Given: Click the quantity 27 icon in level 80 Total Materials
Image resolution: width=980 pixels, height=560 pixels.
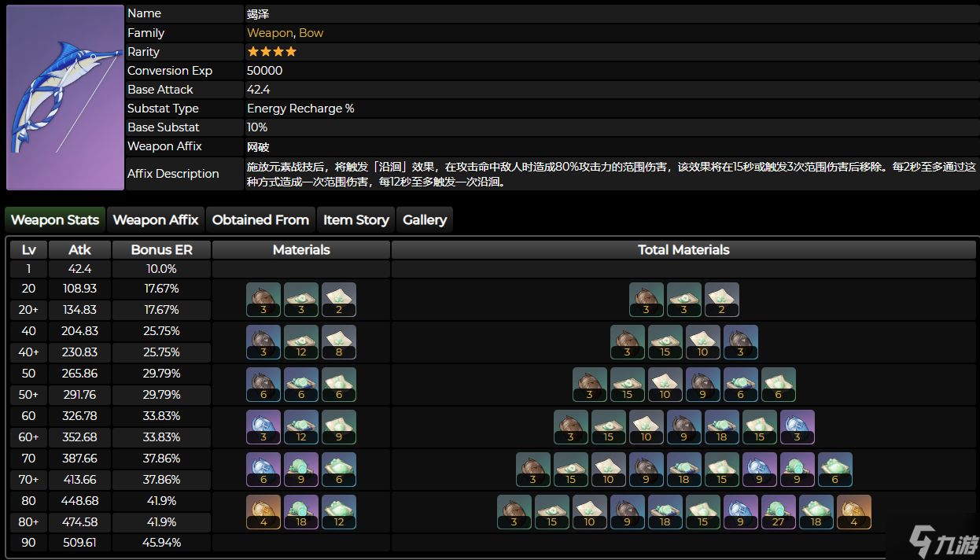Looking at the screenshot, I should point(779,512).
